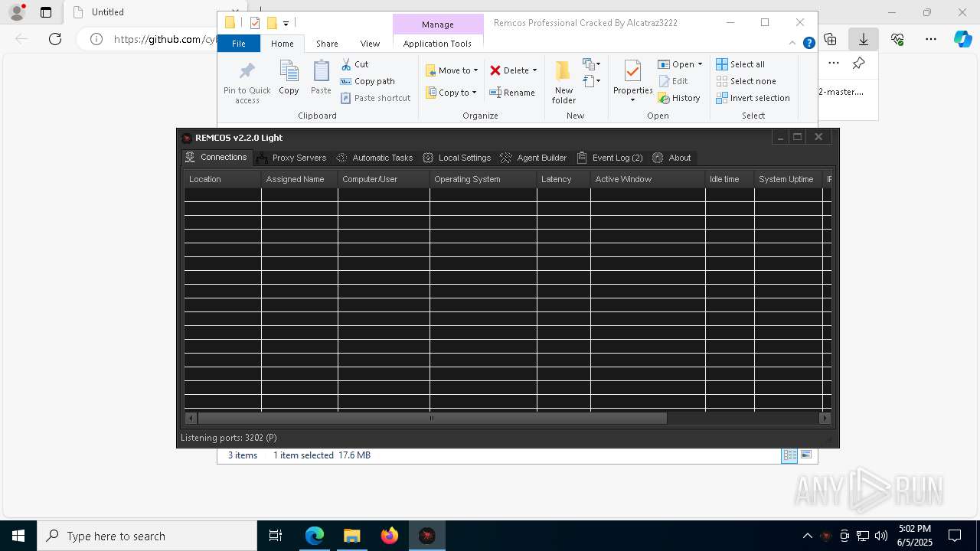Open Firefox from the taskbar
The height and width of the screenshot is (551, 980).
point(390,536)
